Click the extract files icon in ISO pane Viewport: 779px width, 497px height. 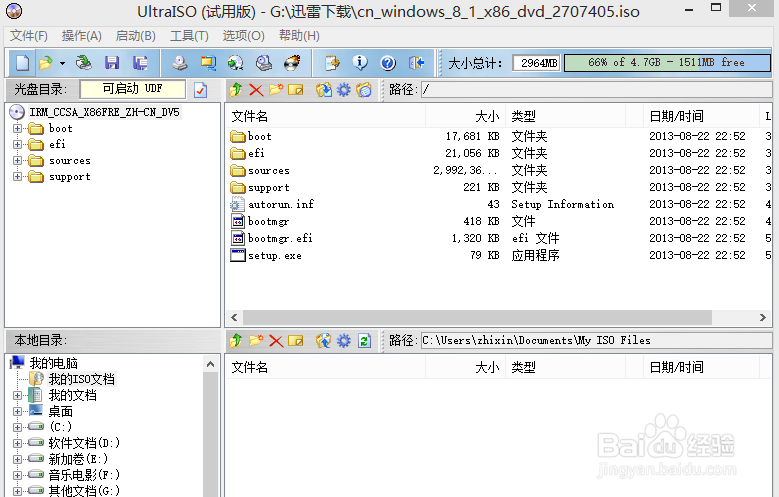click(324, 89)
